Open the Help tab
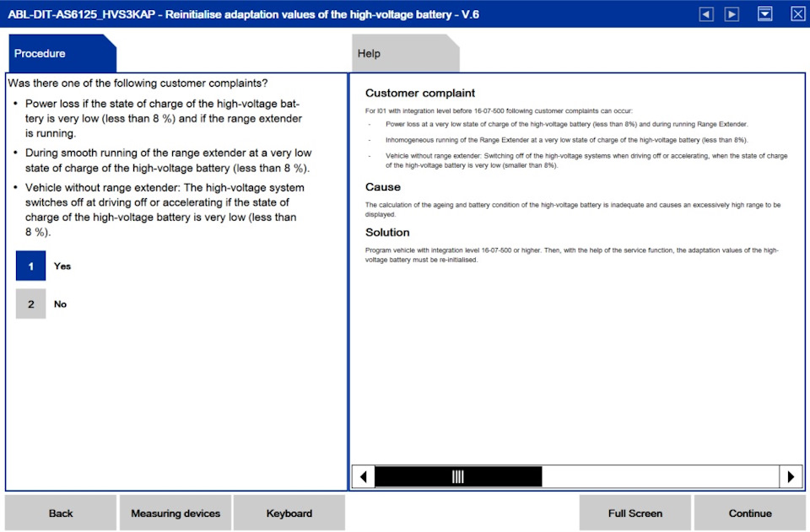The height and width of the screenshot is (532, 810). pos(405,53)
